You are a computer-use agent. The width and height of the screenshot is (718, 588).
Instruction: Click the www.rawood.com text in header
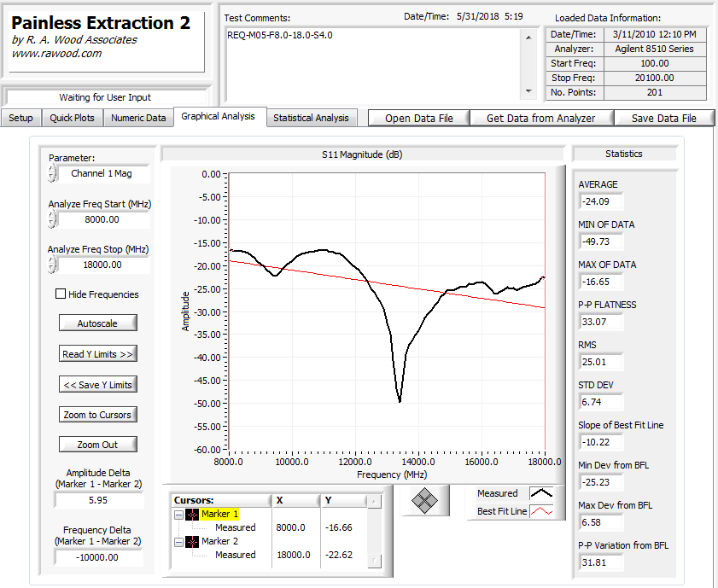(x=56, y=54)
